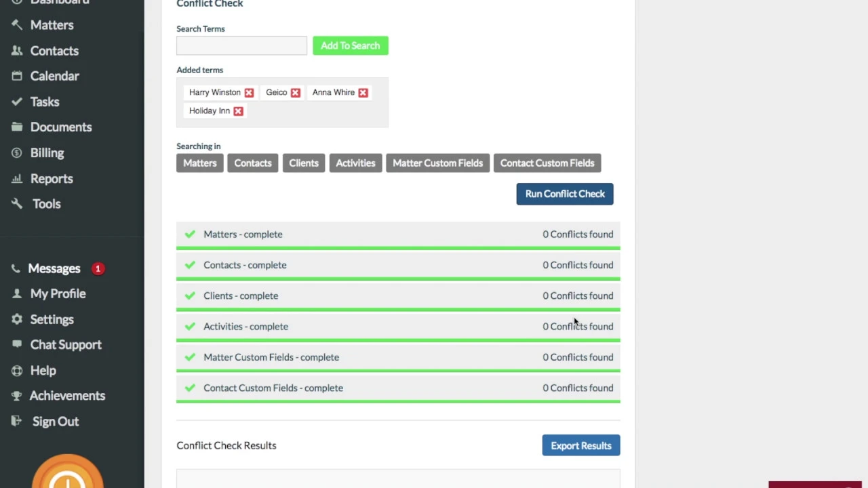Open My Profile from the sidebar
Image resolution: width=868 pixels, height=488 pixels.
[x=58, y=293]
